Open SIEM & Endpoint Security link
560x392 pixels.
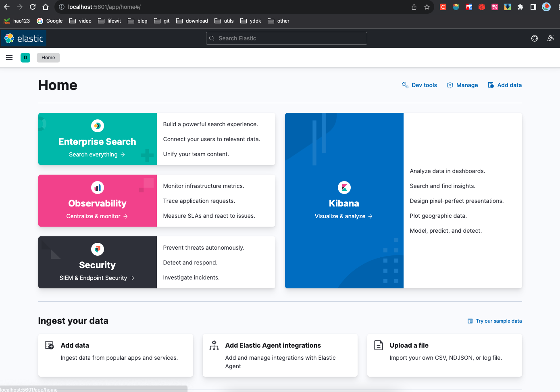click(x=97, y=278)
